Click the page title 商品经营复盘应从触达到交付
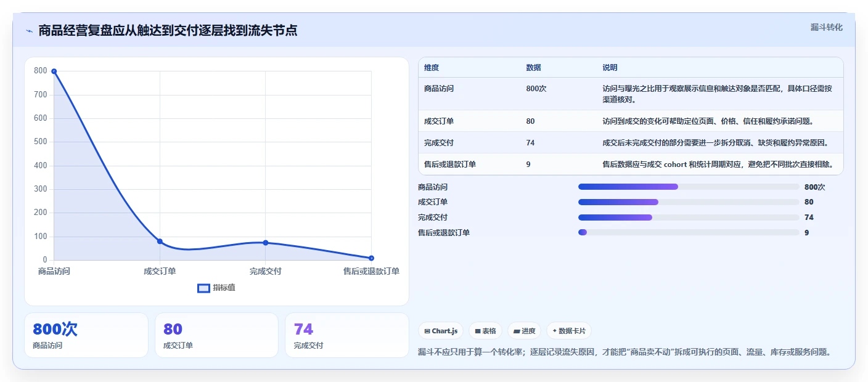Screen dimensions: 868x382 (168, 30)
